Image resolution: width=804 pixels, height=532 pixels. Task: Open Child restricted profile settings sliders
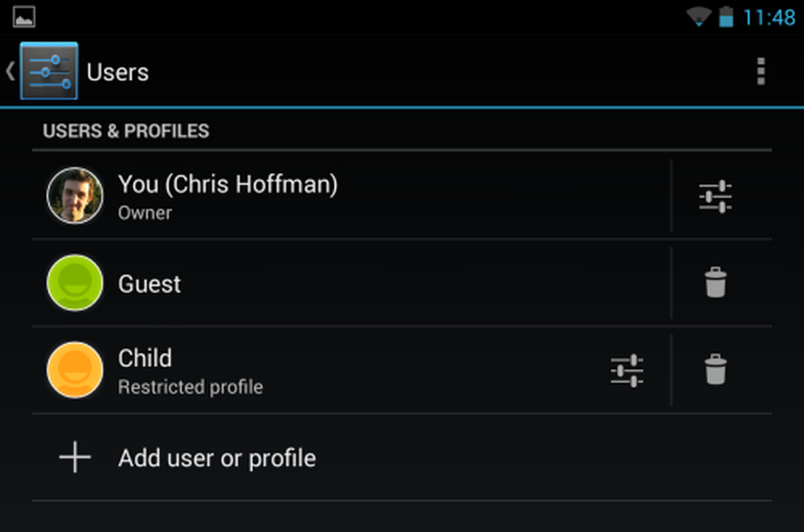[x=627, y=370]
